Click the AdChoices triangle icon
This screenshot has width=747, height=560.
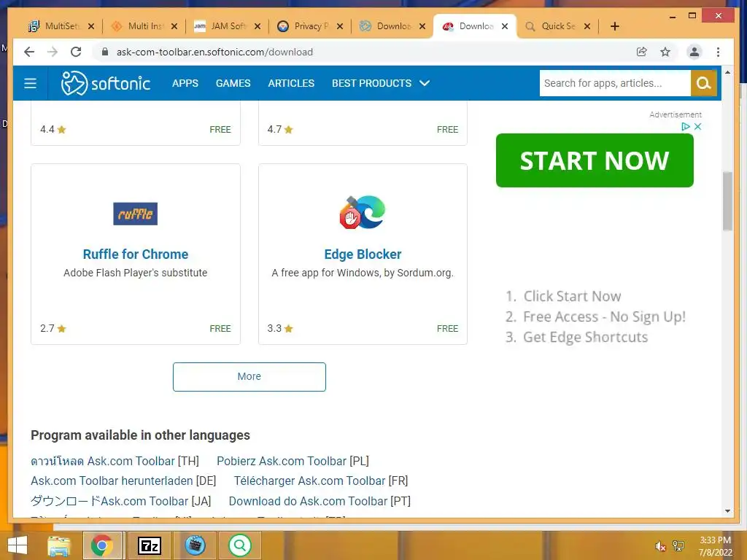(686, 126)
